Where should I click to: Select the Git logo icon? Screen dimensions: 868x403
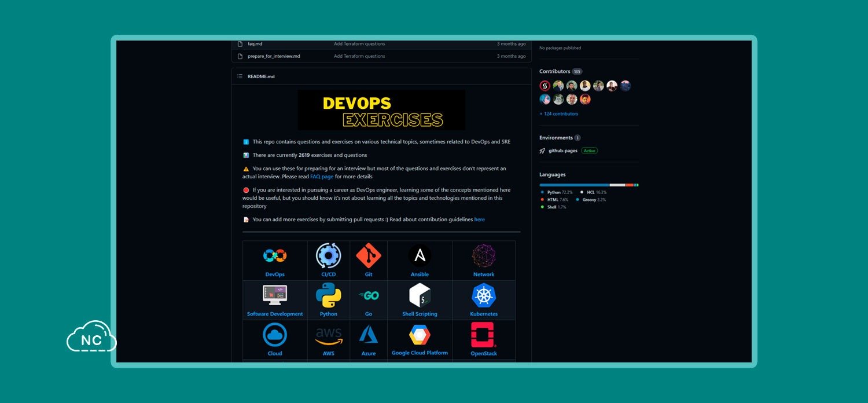tap(369, 255)
